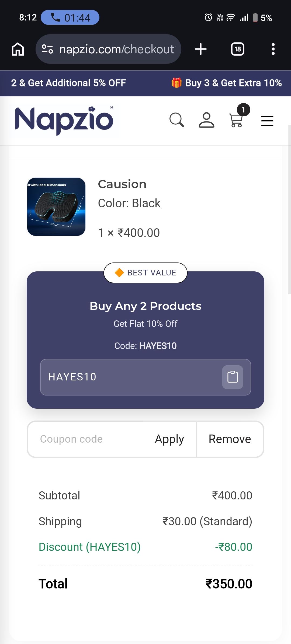The height and width of the screenshot is (644, 291).
Task: Tap the HAYES10 code text field
Action: point(129,377)
